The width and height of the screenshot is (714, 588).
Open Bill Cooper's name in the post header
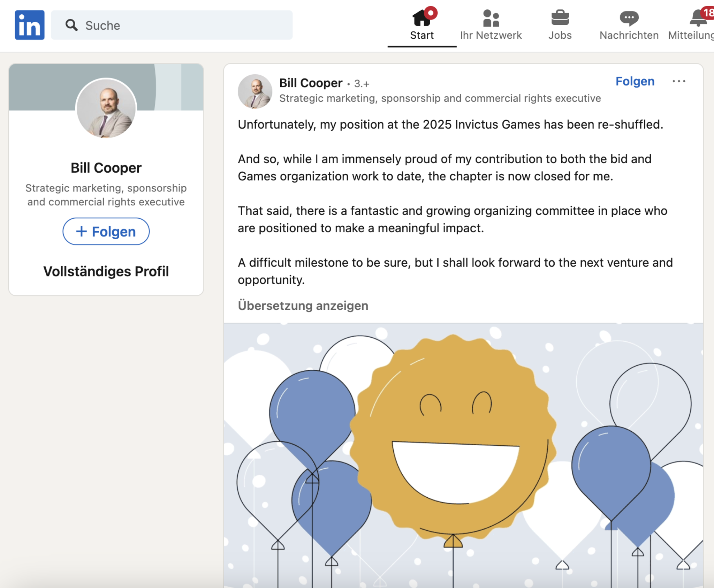point(311,83)
